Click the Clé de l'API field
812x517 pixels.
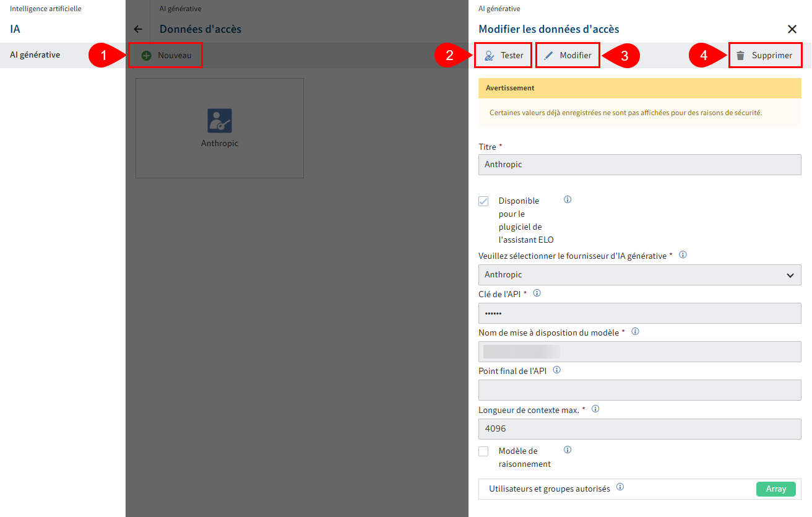640,313
